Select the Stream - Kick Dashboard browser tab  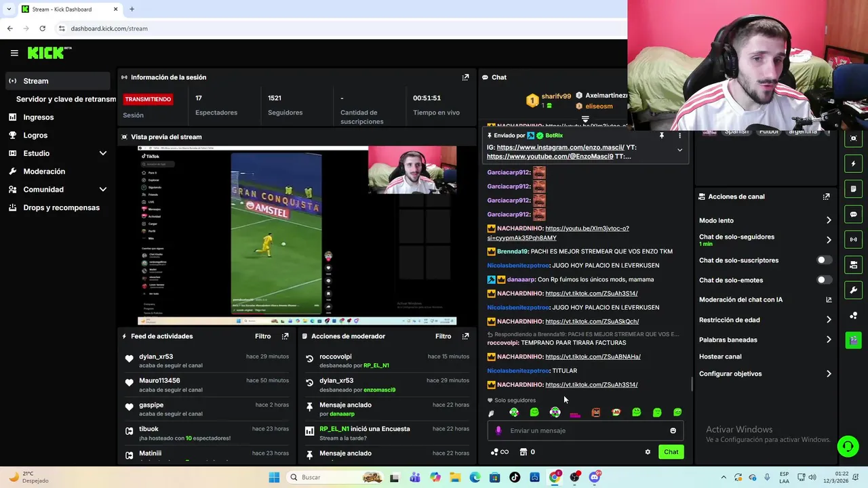(69, 9)
